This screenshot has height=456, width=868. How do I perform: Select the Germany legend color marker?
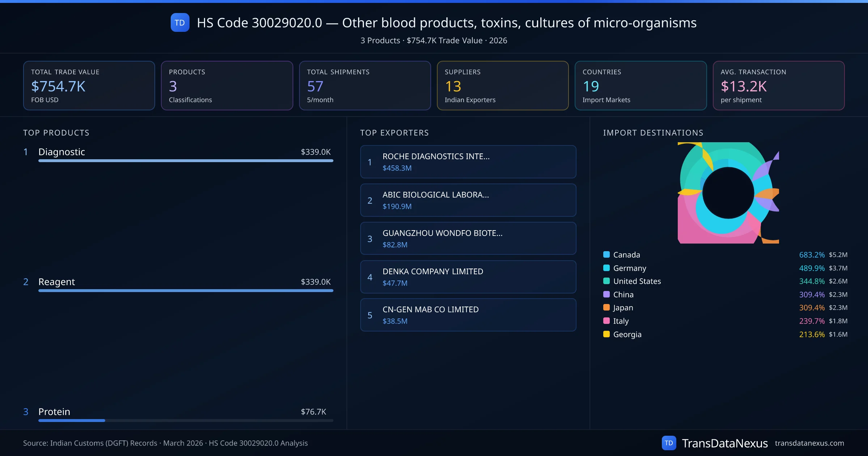[x=606, y=268]
